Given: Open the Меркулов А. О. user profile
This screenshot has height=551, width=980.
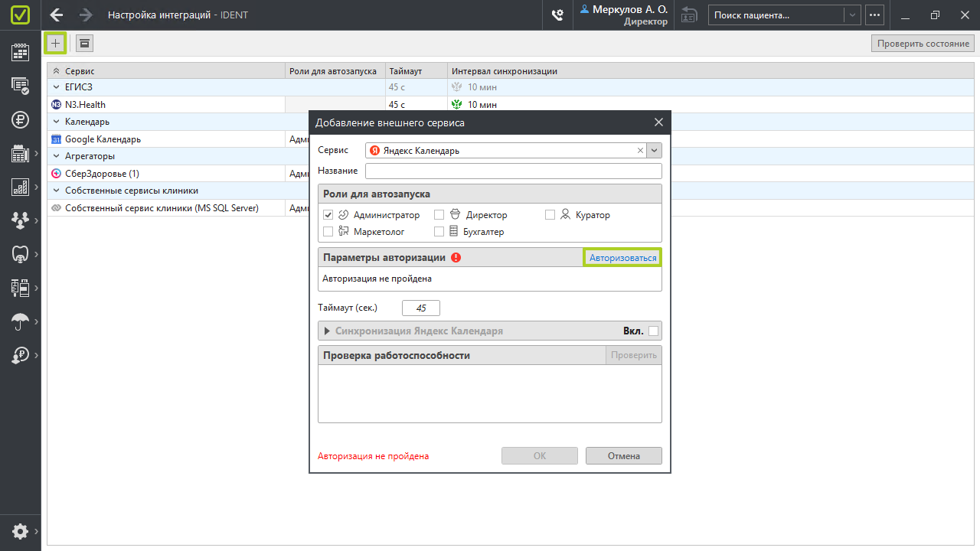Looking at the screenshot, I should pyautogui.click(x=623, y=15).
